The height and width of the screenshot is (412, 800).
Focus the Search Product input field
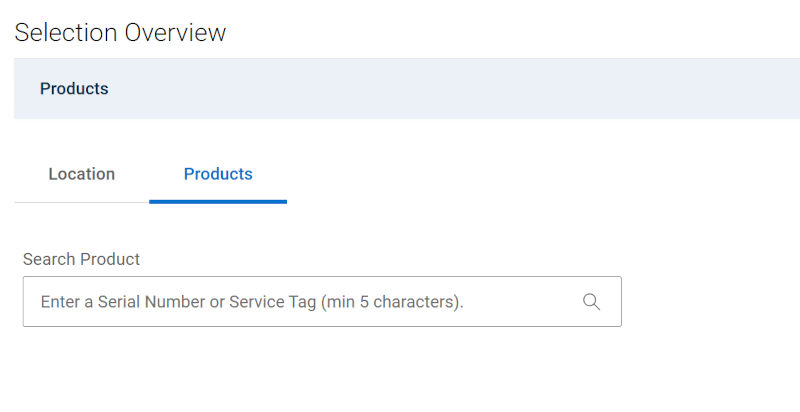pos(300,301)
